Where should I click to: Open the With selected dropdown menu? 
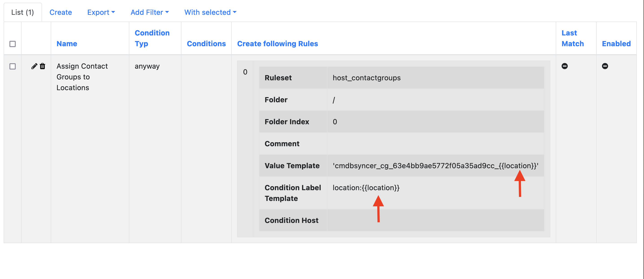(210, 12)
